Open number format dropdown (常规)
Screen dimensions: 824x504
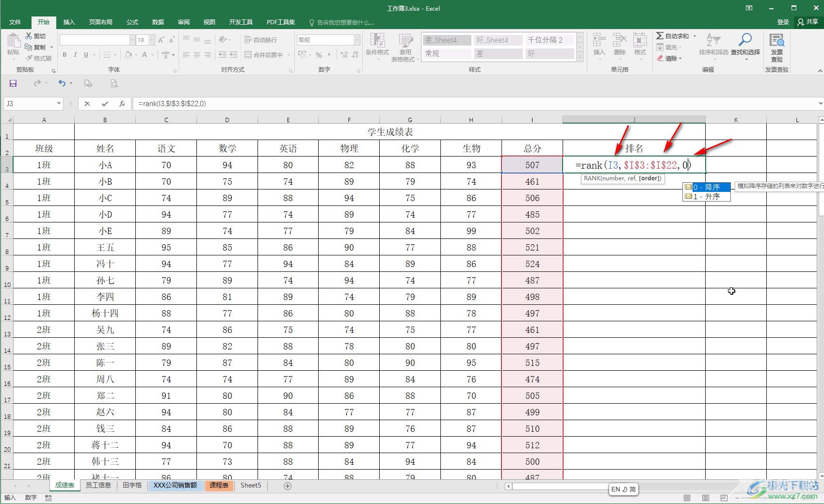[x=357, y=40]
